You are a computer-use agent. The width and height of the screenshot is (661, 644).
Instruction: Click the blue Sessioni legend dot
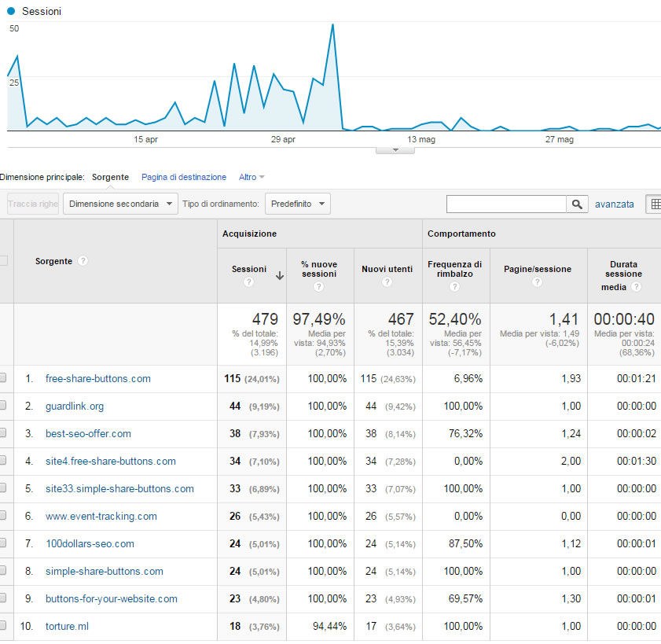11,11
